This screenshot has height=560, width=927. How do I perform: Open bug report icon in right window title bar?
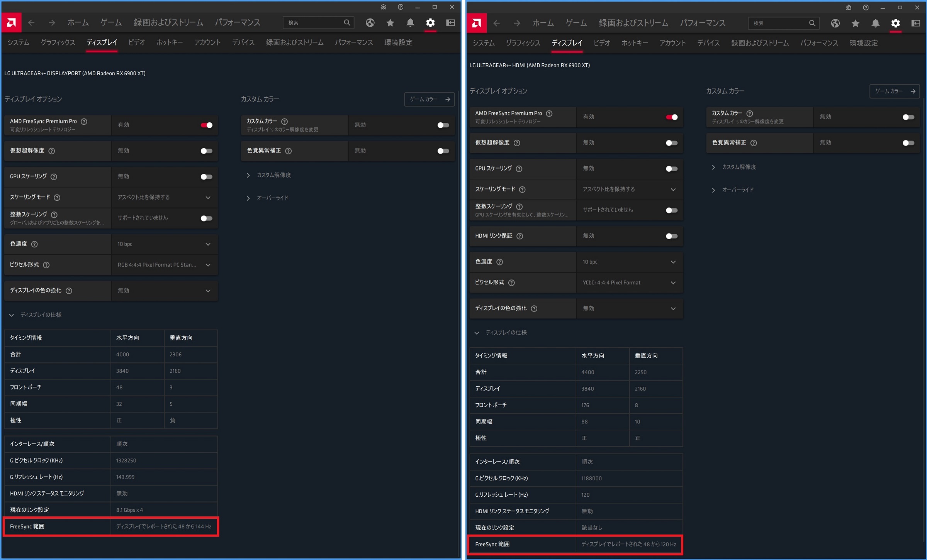(x=848, y=7)
